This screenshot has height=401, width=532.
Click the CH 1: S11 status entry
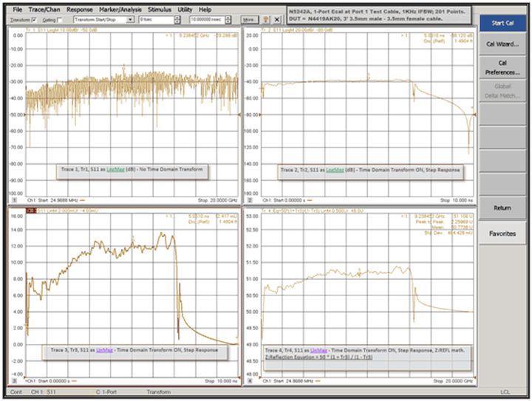coord(43,392)
